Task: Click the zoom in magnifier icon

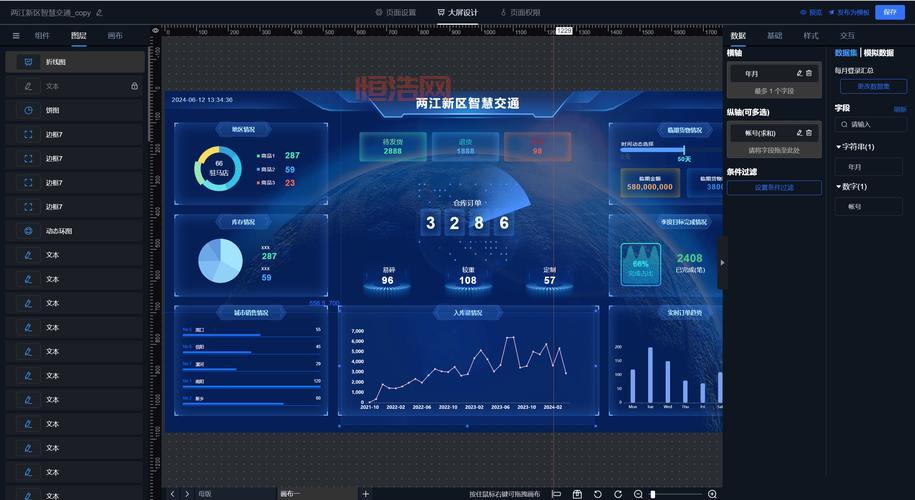Action: 712,494
